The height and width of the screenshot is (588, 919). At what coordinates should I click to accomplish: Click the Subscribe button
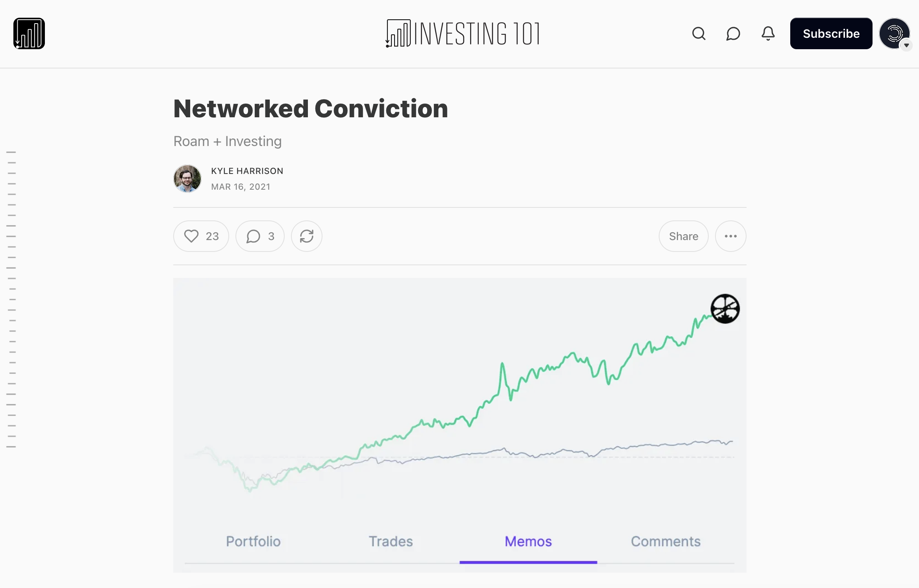[x=831, y=33]
